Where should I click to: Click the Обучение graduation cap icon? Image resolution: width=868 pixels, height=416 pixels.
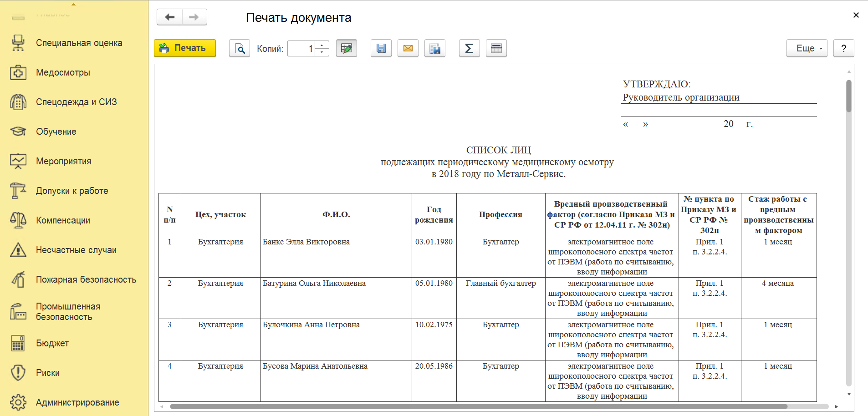click(18, 132)
